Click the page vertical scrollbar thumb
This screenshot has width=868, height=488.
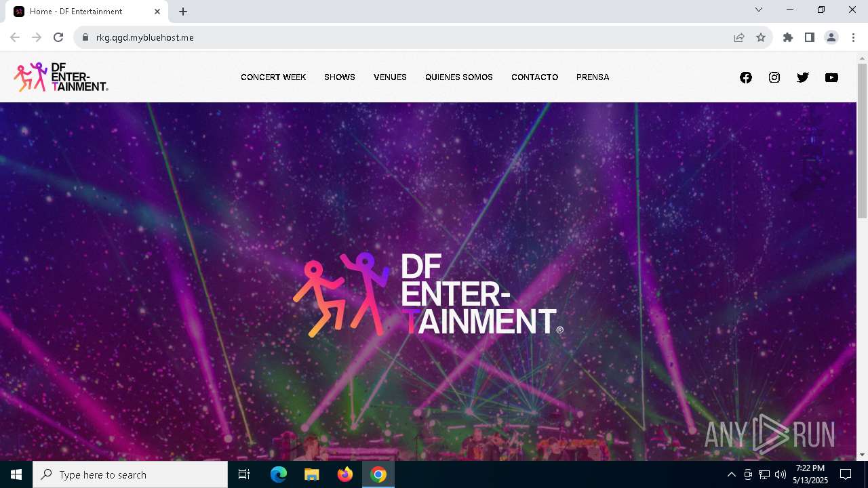pyautogui.click(x=862, y=141)
